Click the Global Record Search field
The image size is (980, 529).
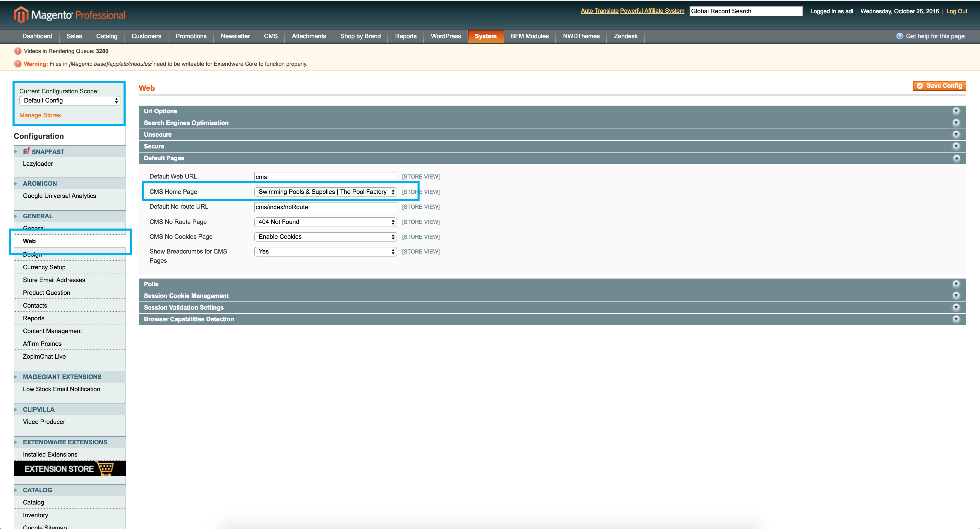coord(746,11)
